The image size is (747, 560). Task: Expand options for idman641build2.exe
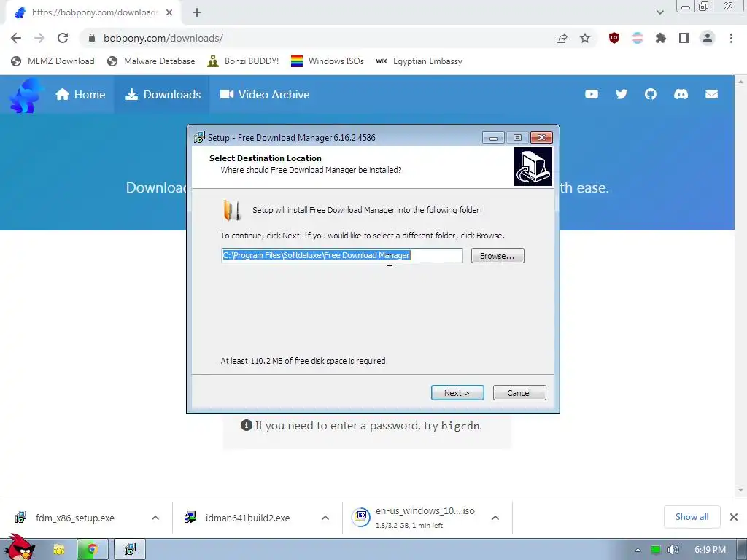pyautogui.click(x=325, y=518)
